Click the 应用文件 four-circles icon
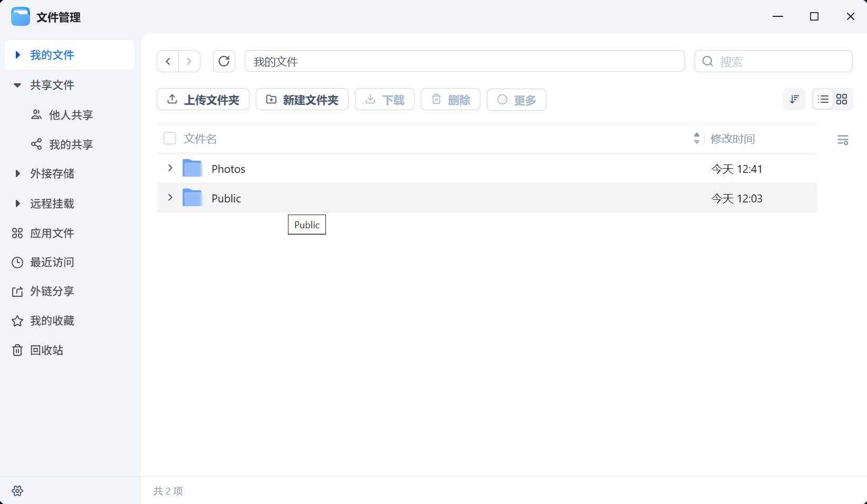The width and height of the screenshot is (867, 504). (x=17, y=233)
